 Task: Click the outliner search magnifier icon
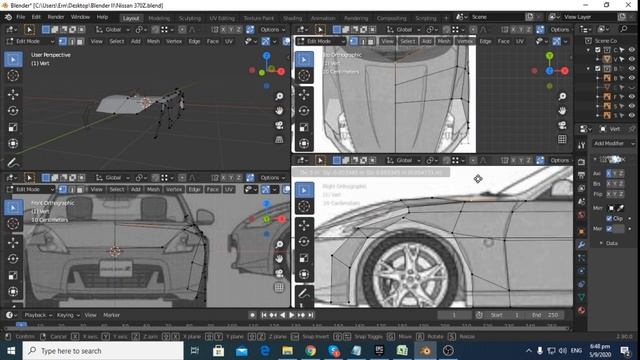pyautogui.click(x=624, y=29)
